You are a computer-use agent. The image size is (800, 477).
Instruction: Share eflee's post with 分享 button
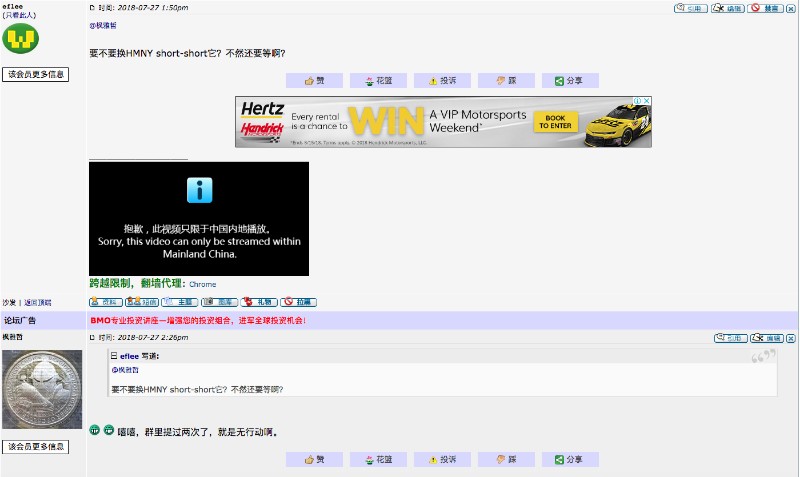click(570, 81)
